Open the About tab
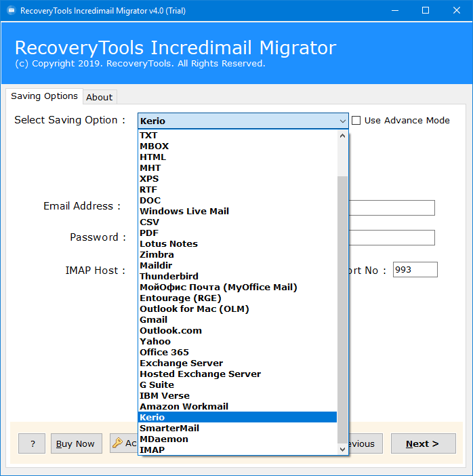This screenshot has height=476, width=473. pyautogui.click(x=100, y=98)
